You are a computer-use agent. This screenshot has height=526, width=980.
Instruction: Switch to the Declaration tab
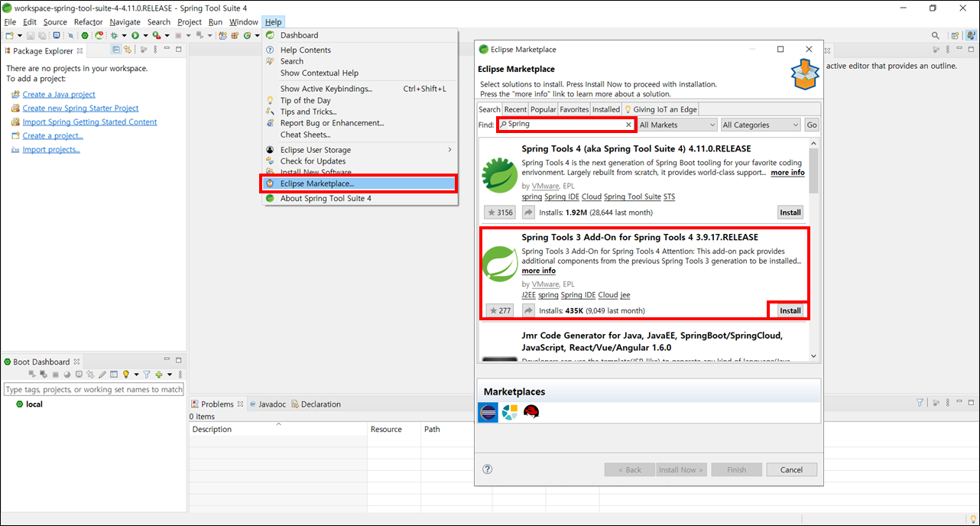coord(320,404)
